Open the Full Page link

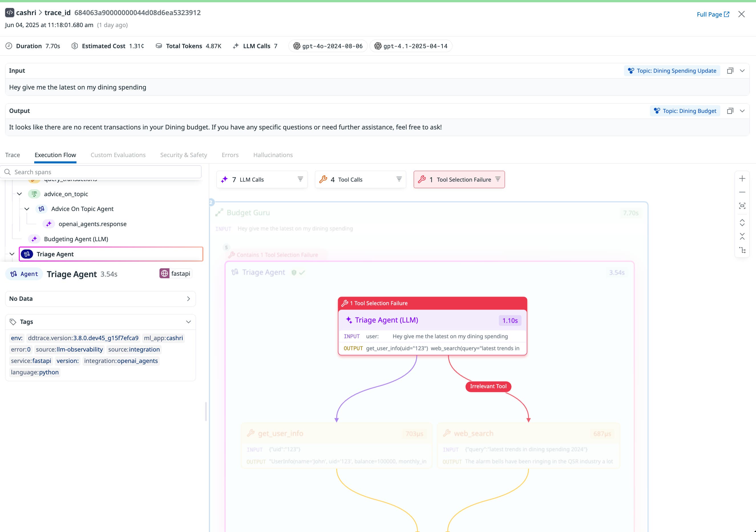713,14
